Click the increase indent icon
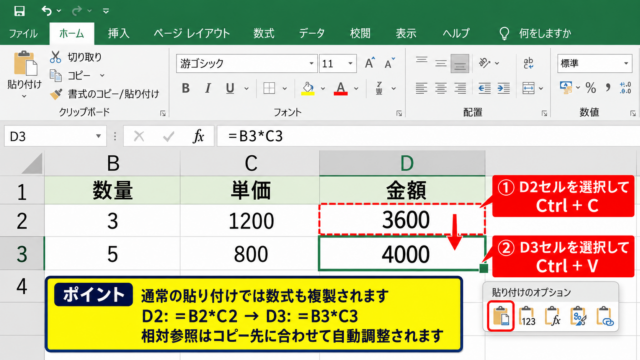Viewport: 640px width, 360px height. (x=503, y=88)
